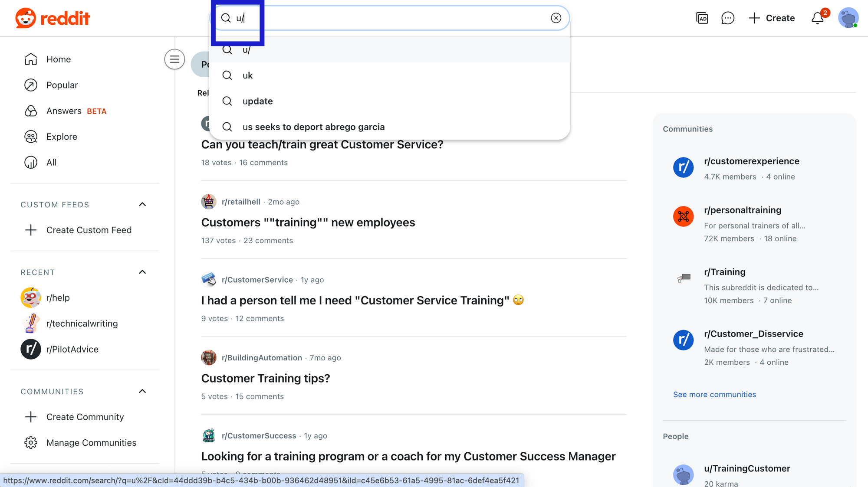Select All from the sidebar
Screen dimensions: 868x487
[51, 162]
